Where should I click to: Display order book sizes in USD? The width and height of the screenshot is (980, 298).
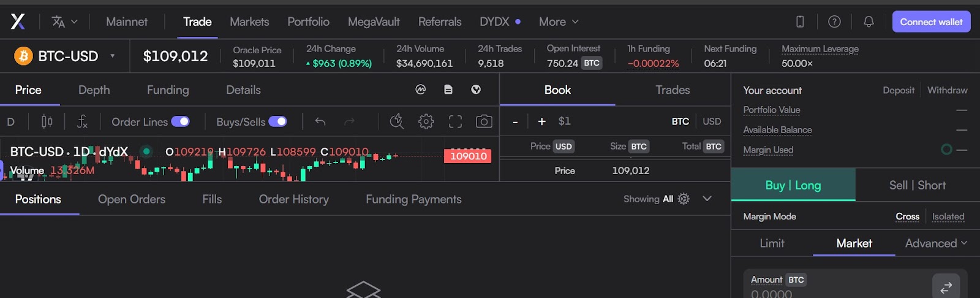tap(712, 121)
